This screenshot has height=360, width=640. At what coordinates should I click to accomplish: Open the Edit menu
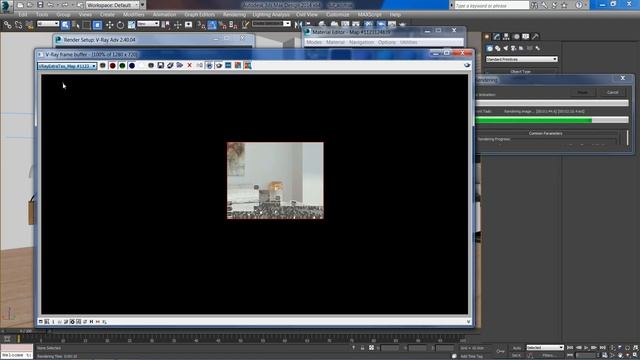coord(23,15)
